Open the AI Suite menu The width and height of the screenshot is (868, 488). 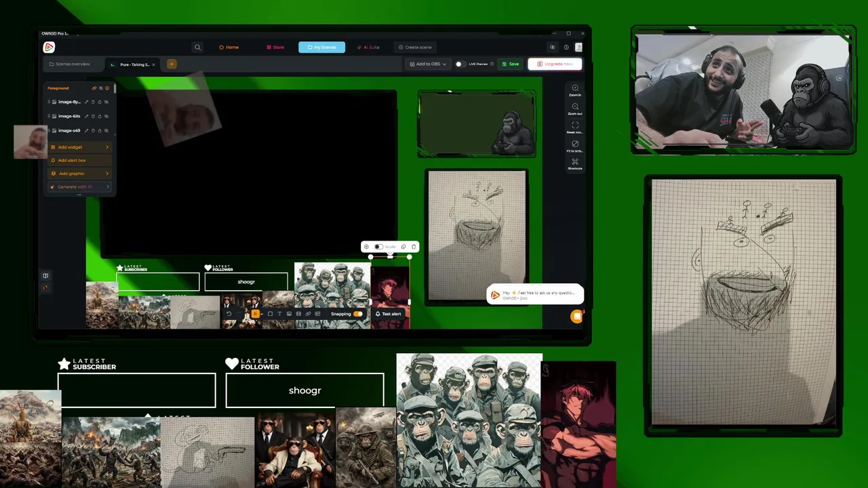point(368,47)
